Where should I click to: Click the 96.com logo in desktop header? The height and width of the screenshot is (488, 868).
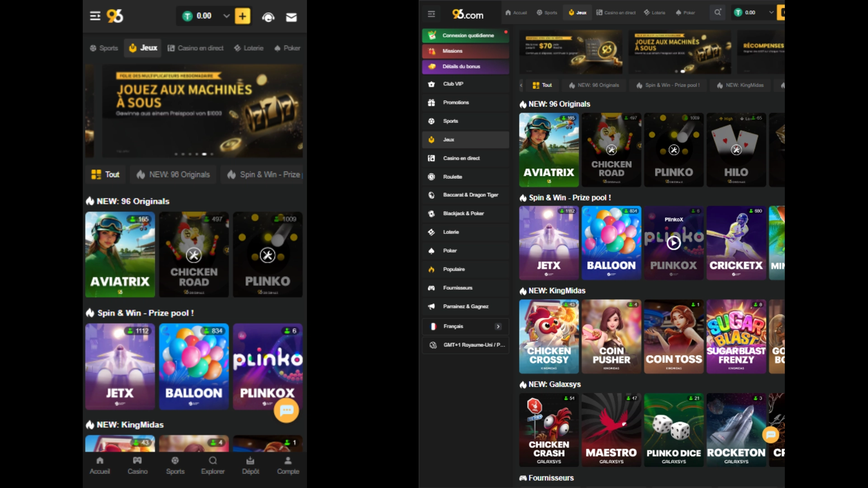click(468, 14)
